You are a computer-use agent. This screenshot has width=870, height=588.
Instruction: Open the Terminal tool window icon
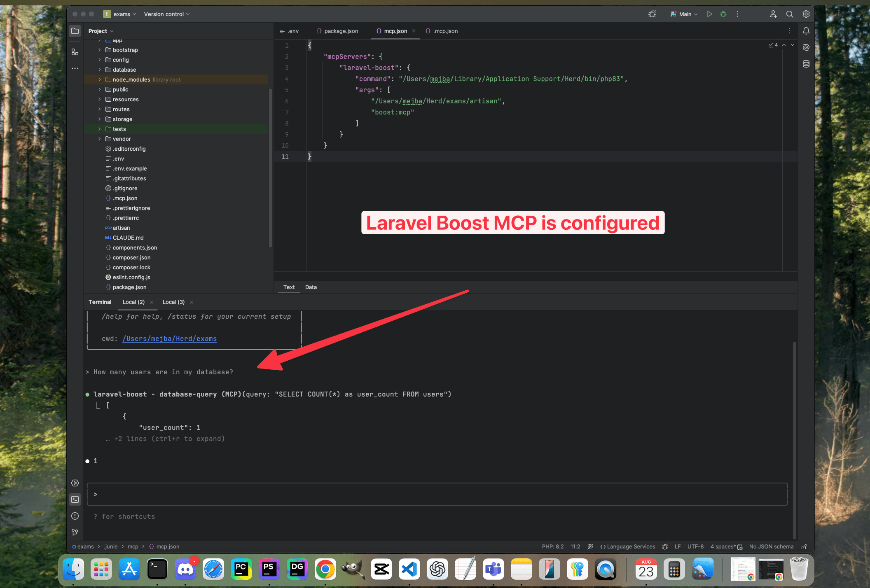[x=75, y=499]
